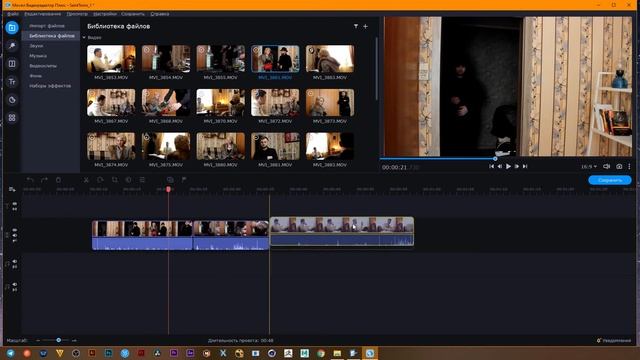The width and height of the screenshot is (640, 360).
Task: Click the Clip properties sliders icon
Action: coord(142,180)
